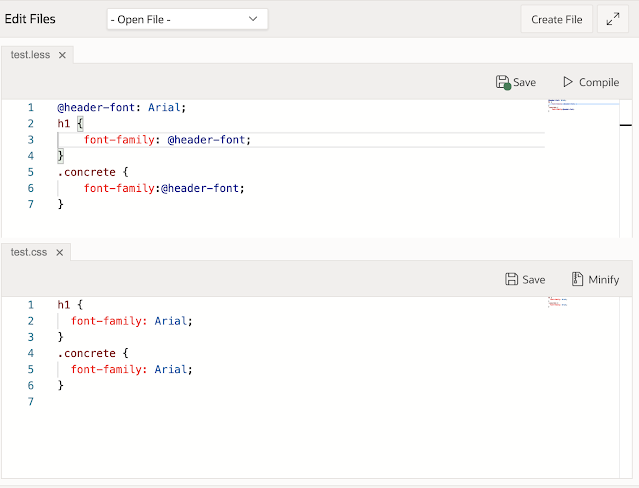
Task: Click line number 1 in CSS editor
Action: (x=31, y=304)
